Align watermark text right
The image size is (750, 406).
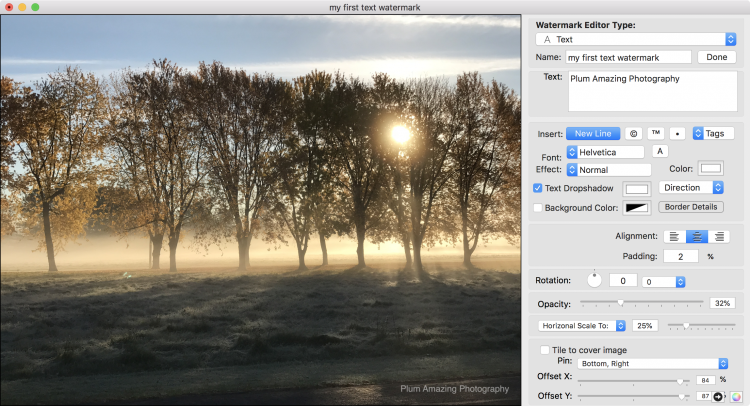tap(718, 237)
